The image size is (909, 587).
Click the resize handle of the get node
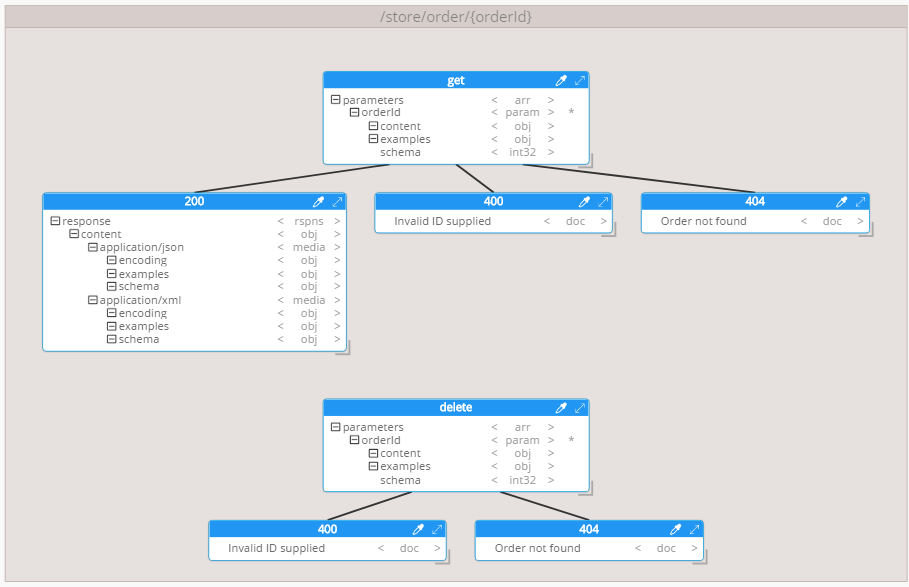[587, 162]
